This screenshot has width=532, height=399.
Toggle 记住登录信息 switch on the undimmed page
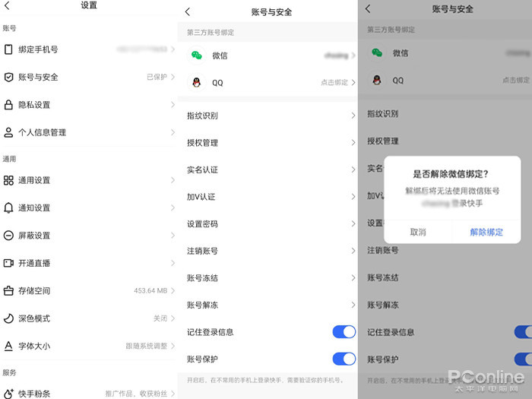point(344,331)
